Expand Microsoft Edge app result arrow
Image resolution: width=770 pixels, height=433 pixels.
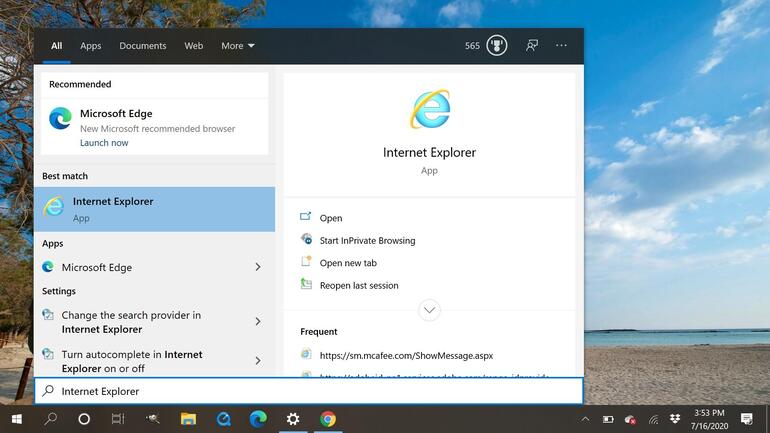click(258, 267)
